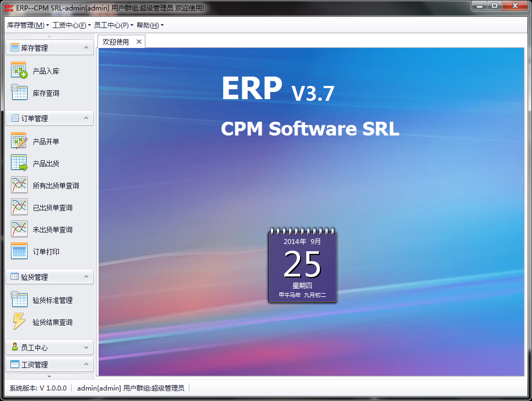The image size is (532, 401).
Task: Go to 产品出货 in the sidebar
Action: click(x=46, y=164)
